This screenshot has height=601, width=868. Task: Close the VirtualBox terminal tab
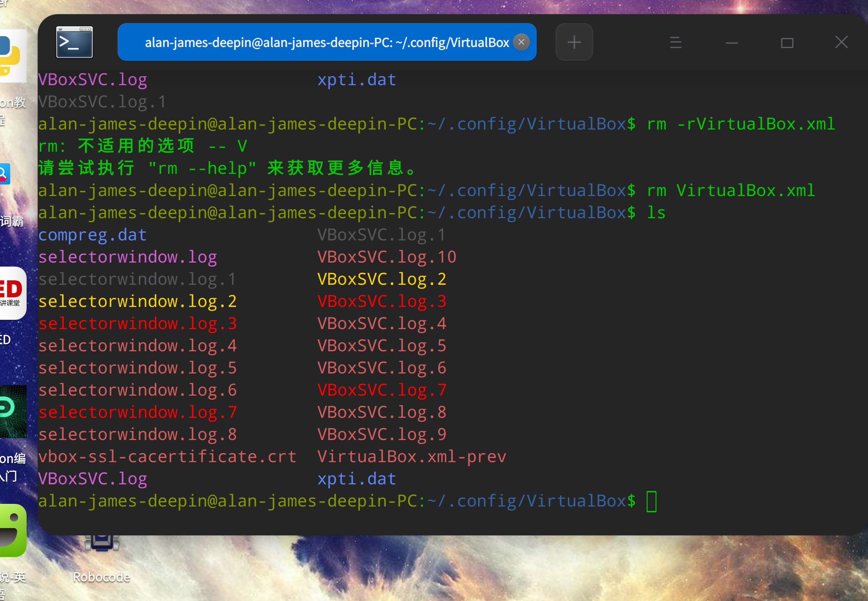[x=521, y=42]
